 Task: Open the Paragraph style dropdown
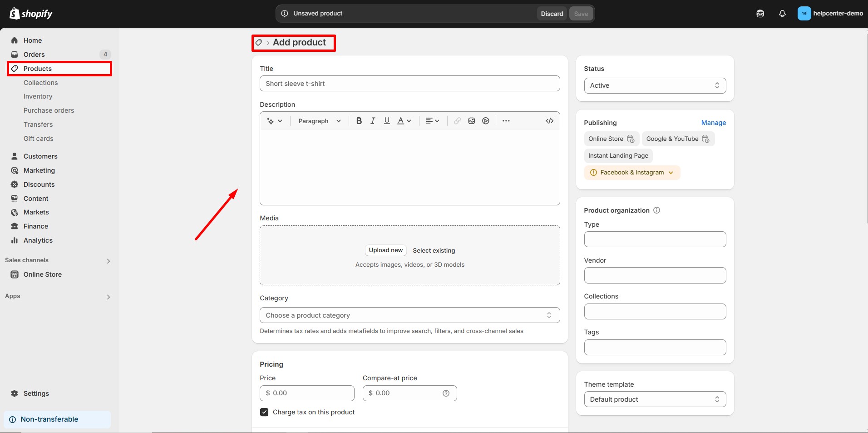coord(319,121)
